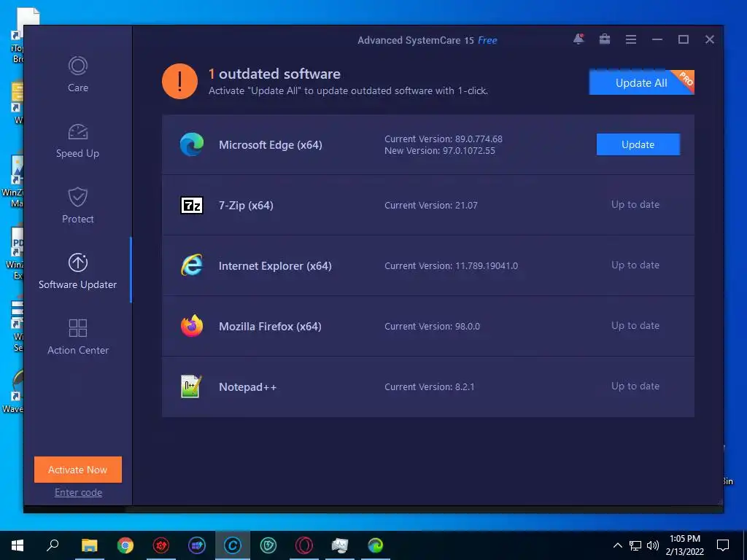This screenshot has width=747, height=560.
Task: Open the Opera browser taskbar icon
Action: click(304, 545)
